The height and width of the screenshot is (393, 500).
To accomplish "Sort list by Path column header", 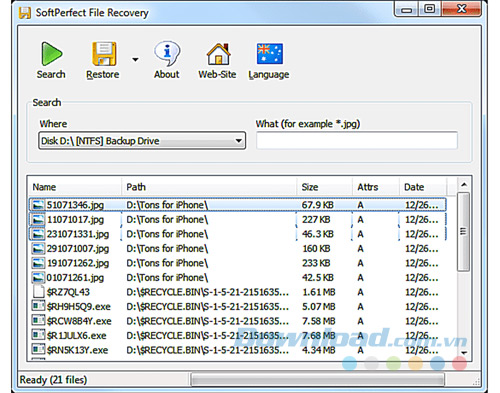I will point(209,187).
